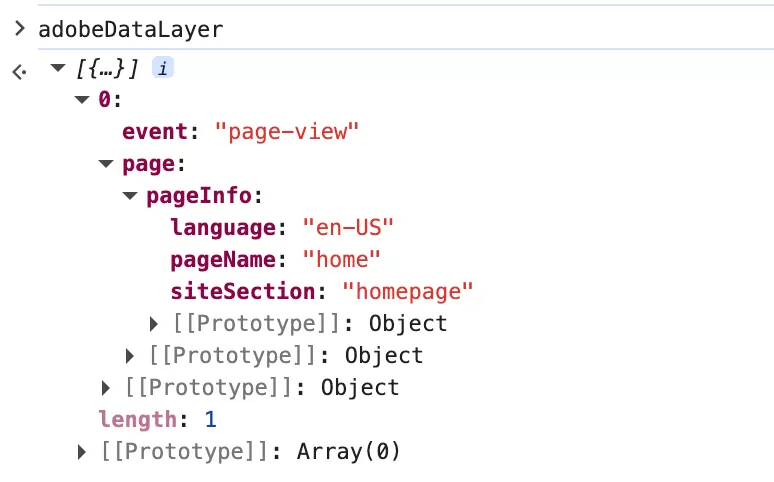The height and width of the screenshot is (482, 774).
Task: Select the length value 1
Action: (211, 420)
